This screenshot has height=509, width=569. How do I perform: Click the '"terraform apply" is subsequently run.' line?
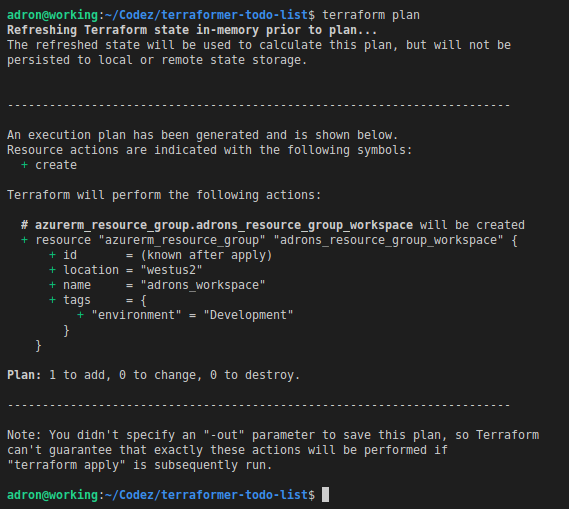140,465
